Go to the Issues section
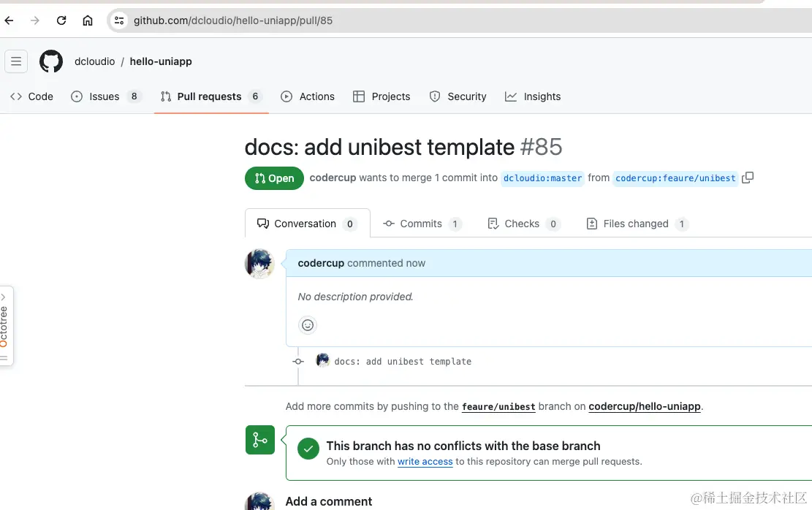The width and height of the screenshot is (812, 510). (x=105, y=96)
